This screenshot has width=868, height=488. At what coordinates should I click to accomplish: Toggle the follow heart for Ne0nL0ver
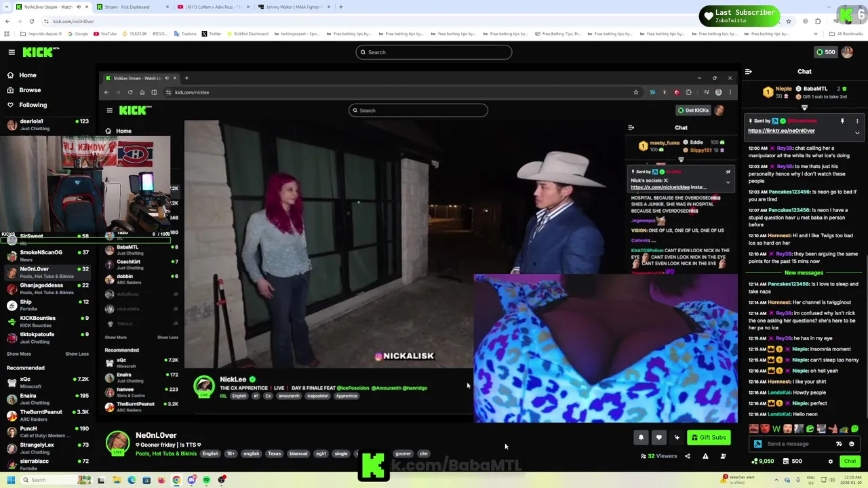[658, 438]
